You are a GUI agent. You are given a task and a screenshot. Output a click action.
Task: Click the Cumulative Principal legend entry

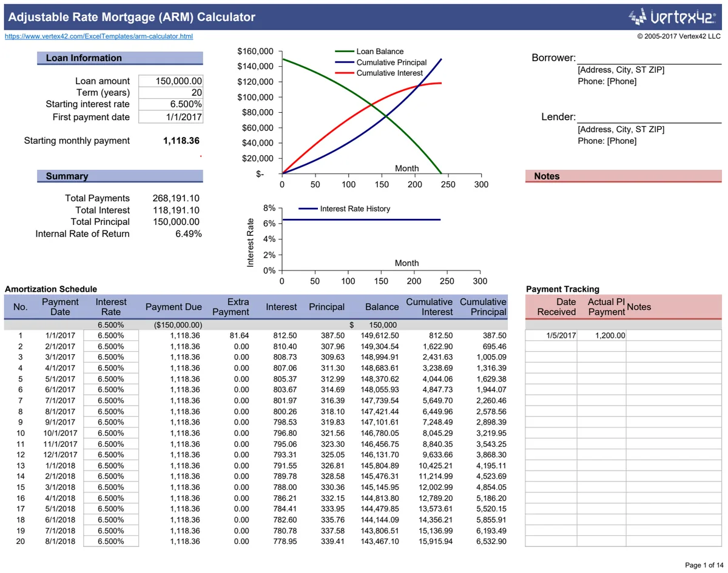pyautogui.click(x=380, y=62)
